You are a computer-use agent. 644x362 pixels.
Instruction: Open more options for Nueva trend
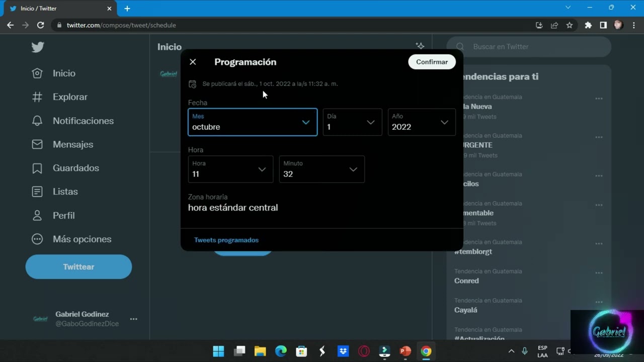pyautogui.click(x=599, y=99)
